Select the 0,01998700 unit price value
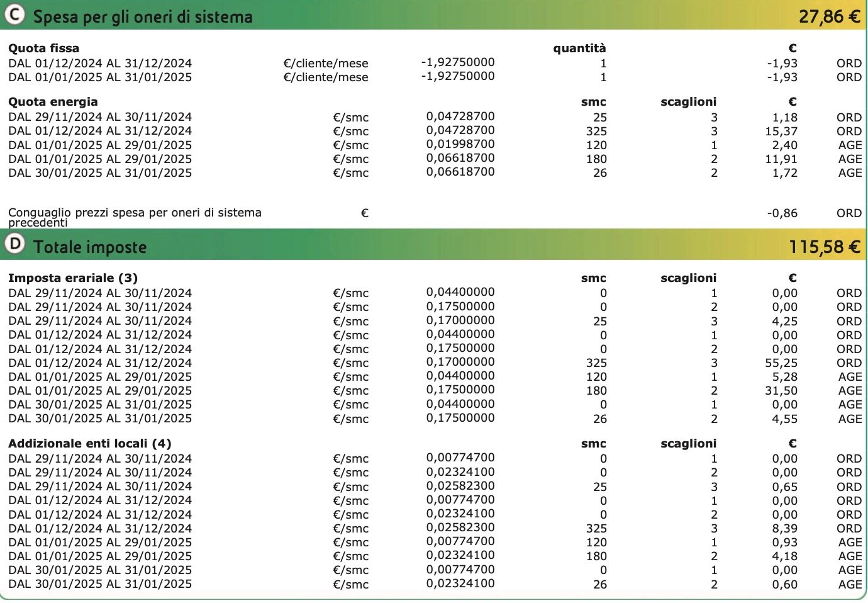This screenshot has height=603, width=868. click(460, 144)
